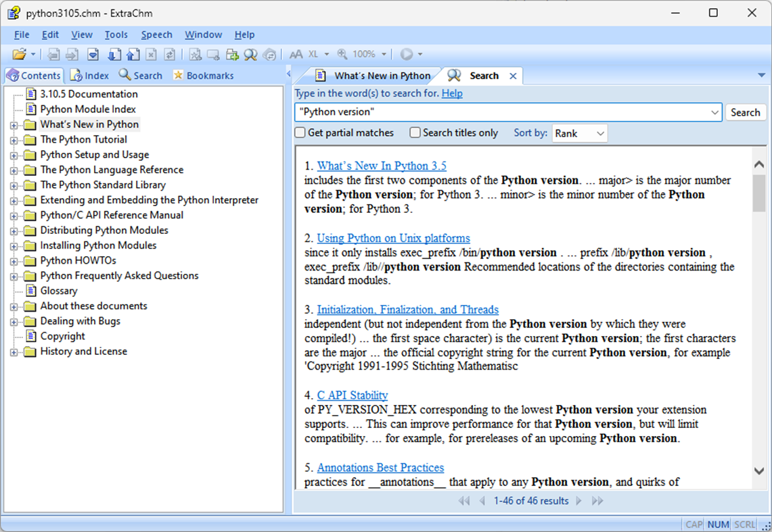The image size is (772, 532).
Task: Enable the Search titles only checkbox
Action: point(415,132)
